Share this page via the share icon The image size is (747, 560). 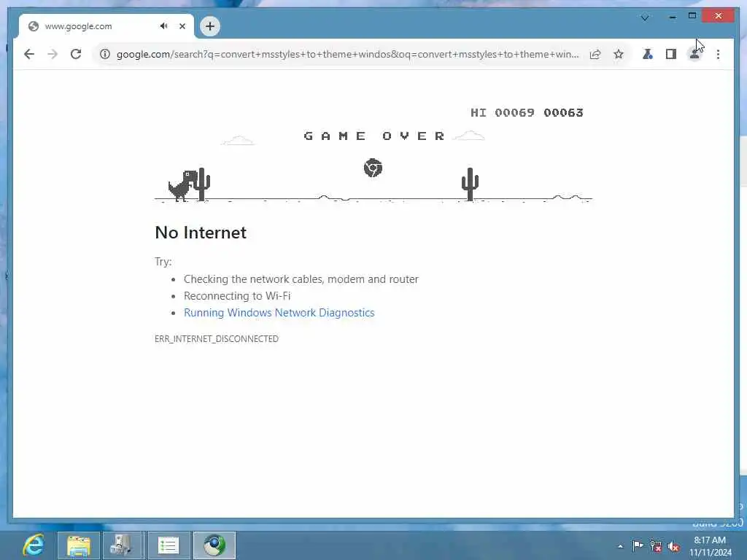click(x=595, y=54)
